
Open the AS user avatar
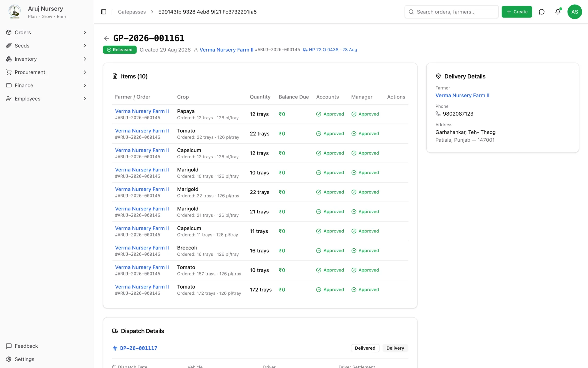click(x=575, y=12)
